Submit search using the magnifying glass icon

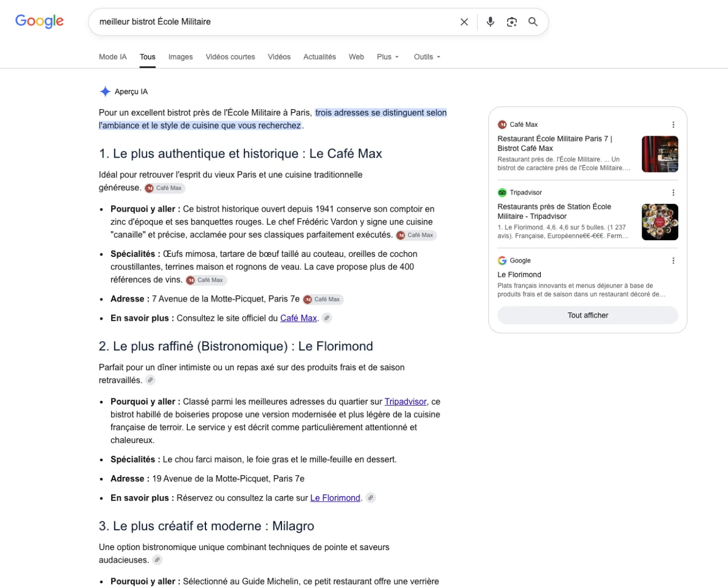[533, 22]
